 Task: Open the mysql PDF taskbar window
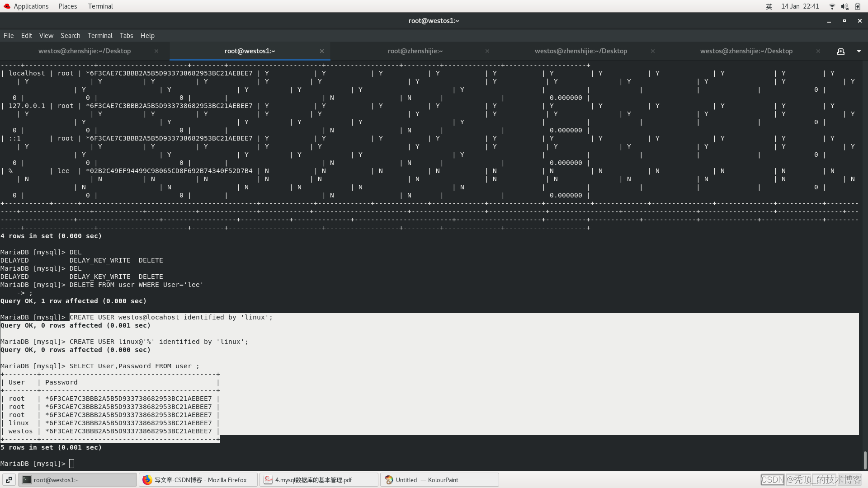pyautogui.click(x=318, y=480)
